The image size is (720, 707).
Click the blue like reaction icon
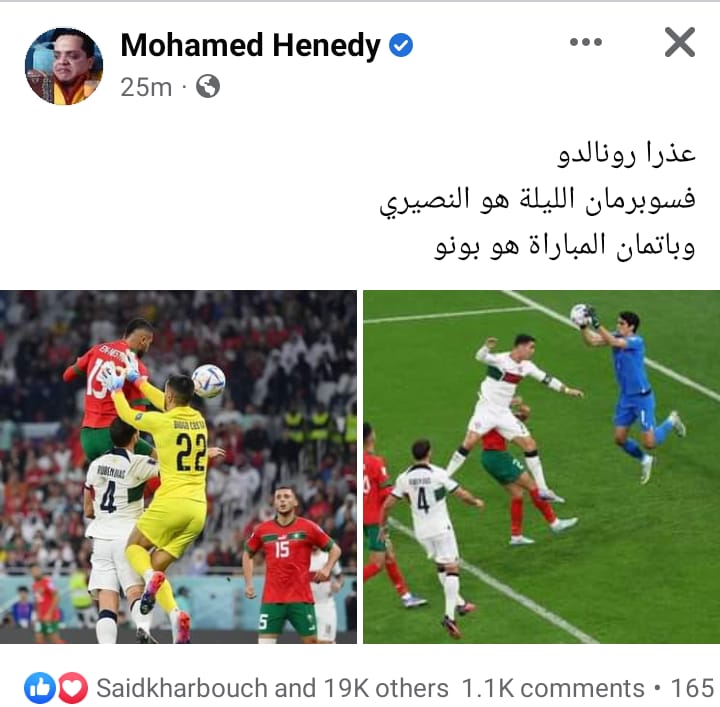pos(40,688)
